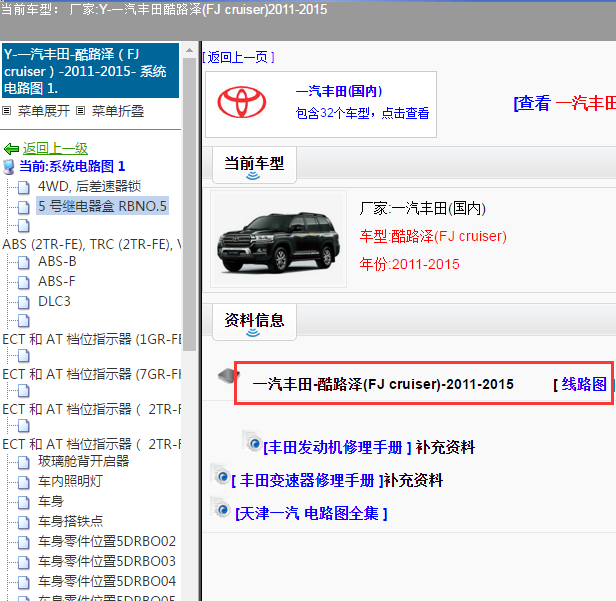
Task: Open the 资料信息 tab
Action: 254,322
